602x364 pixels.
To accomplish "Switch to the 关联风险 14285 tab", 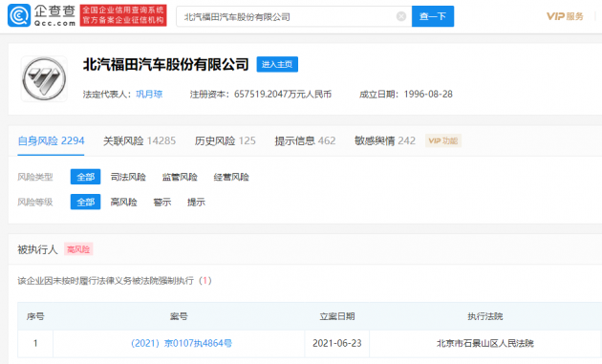I will pyautogui.click(x=140, y=140).
